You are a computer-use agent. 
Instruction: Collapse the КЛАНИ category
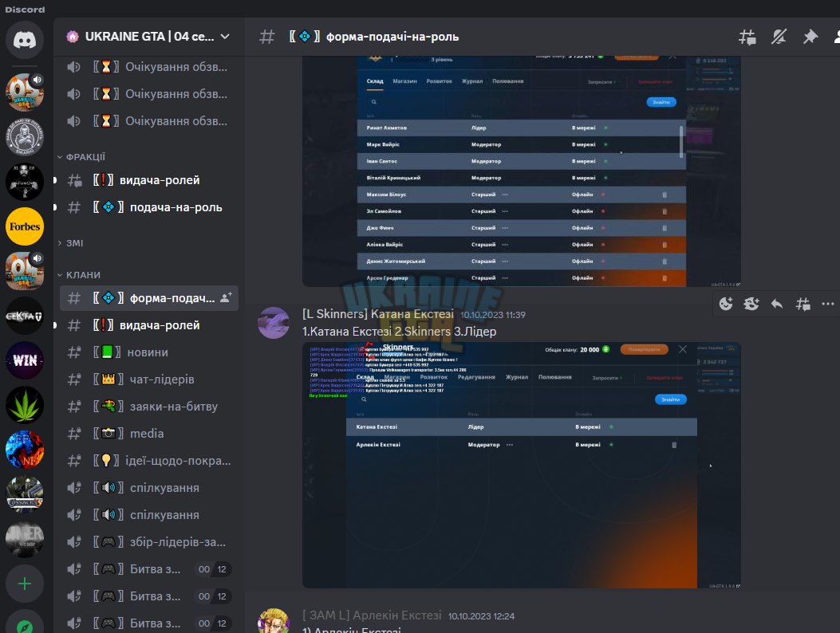(79, 275)
